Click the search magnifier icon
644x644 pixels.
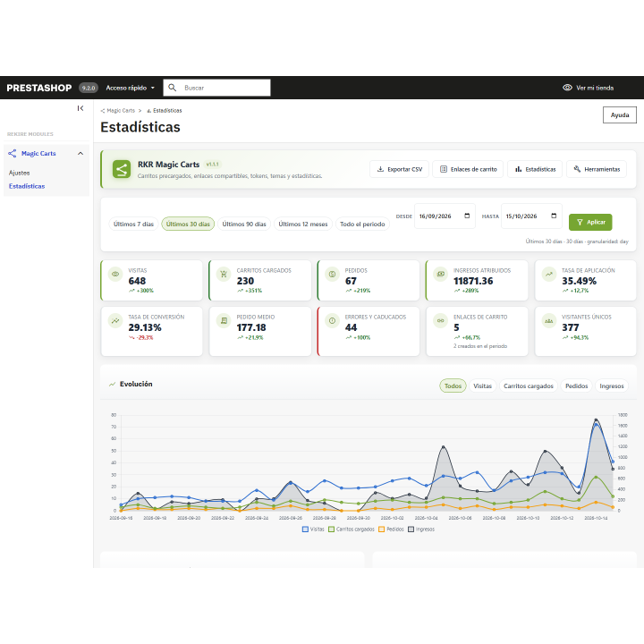(x=173, y=88)
